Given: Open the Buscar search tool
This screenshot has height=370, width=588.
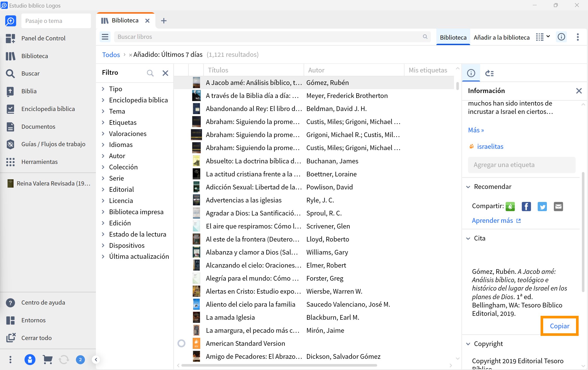Looking at the screenshot, I should 23,73.
